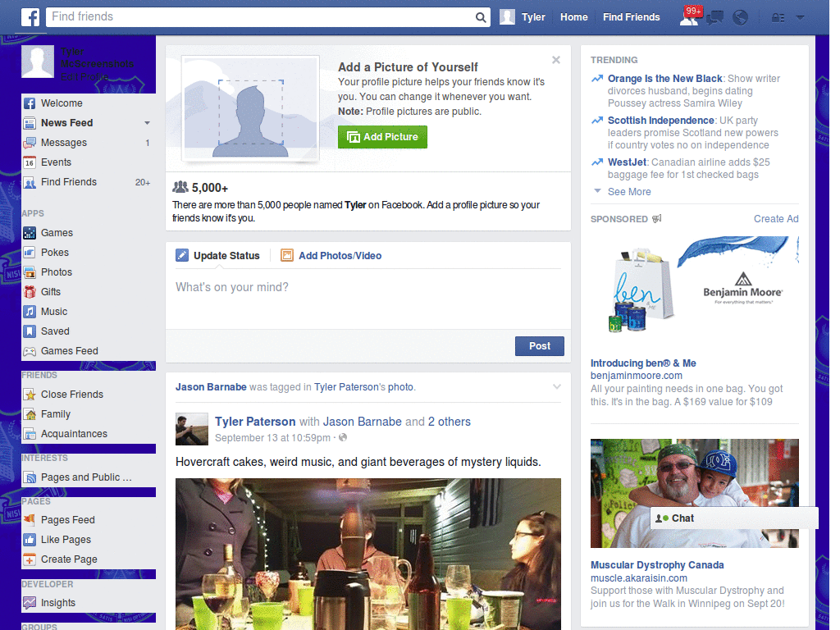This screenshot has height=630, width=840.
Task: Open the post options chevron on Jason Barnabe story
Action: point(557,387)
